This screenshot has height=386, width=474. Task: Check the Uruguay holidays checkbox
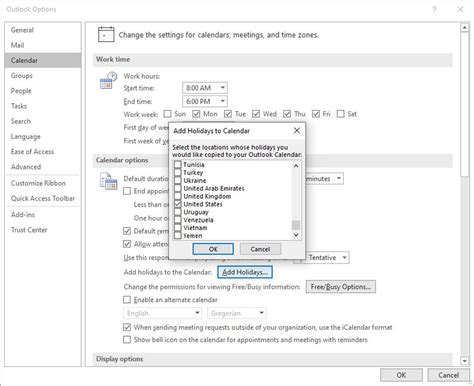click(x=178, y=212)
